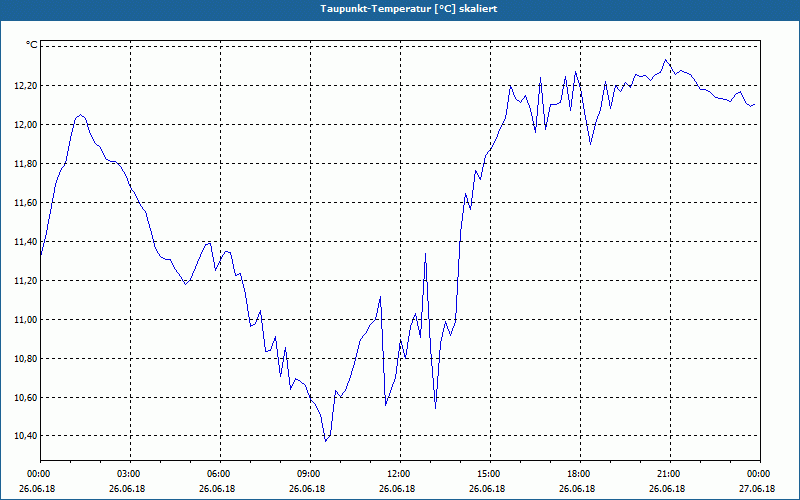Click the 12,20 y-axis label

point(26,86)
